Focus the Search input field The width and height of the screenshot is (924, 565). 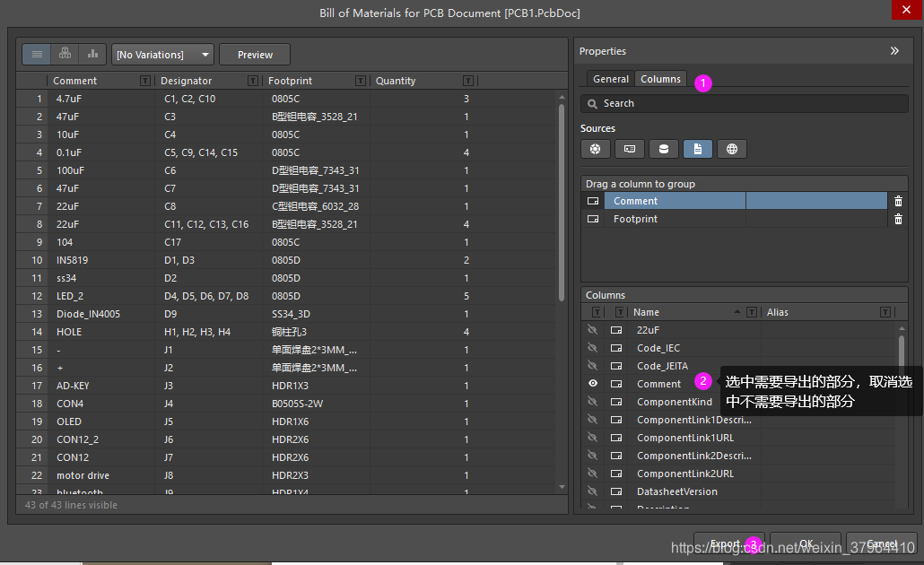coord(744,104)
